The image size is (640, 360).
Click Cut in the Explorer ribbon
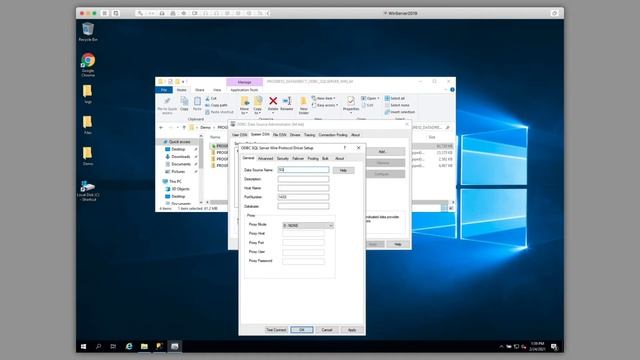coord(211,99)
